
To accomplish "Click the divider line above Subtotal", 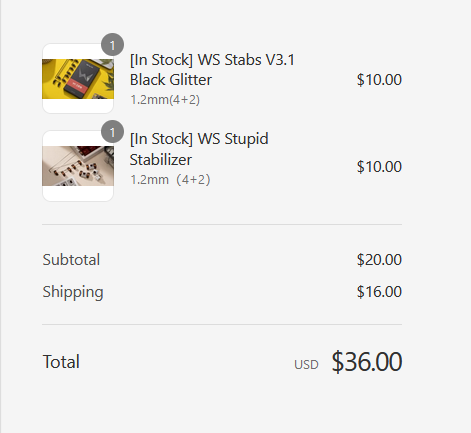I will coord(222,224).
